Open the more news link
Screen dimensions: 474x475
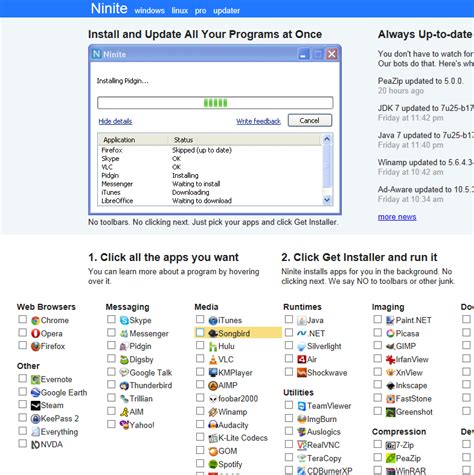click(397, 217)
